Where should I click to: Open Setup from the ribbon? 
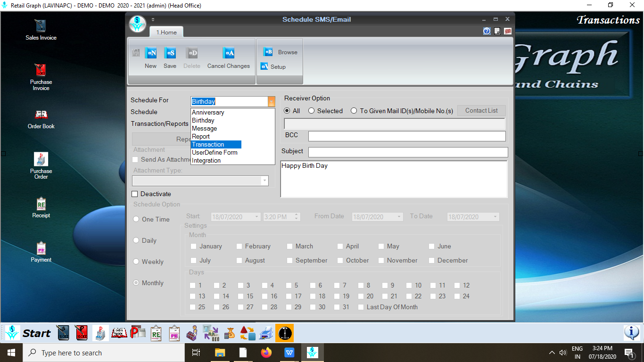[x=273, y=66]
